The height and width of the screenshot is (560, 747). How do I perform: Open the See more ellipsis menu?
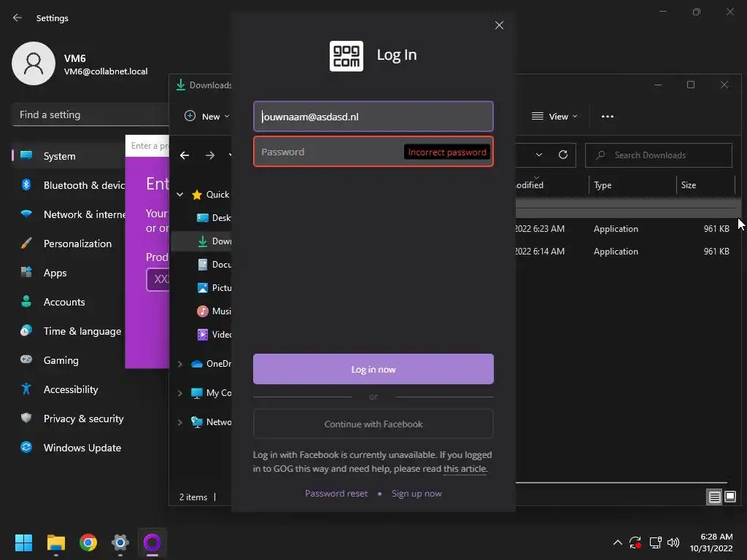608,116
